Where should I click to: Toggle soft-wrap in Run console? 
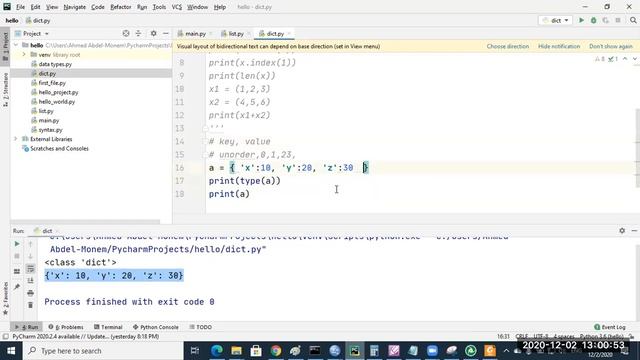coord(30,269)
